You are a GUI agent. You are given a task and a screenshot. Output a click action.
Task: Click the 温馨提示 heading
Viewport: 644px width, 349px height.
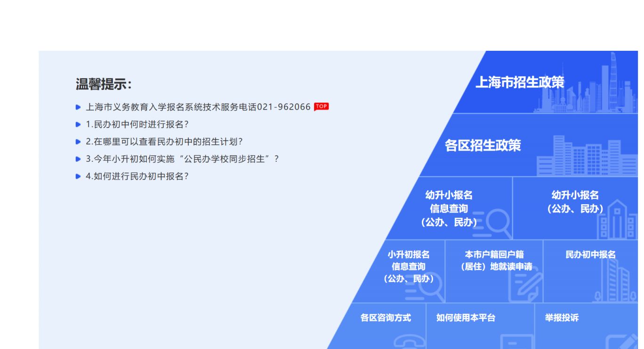point(104,85)
